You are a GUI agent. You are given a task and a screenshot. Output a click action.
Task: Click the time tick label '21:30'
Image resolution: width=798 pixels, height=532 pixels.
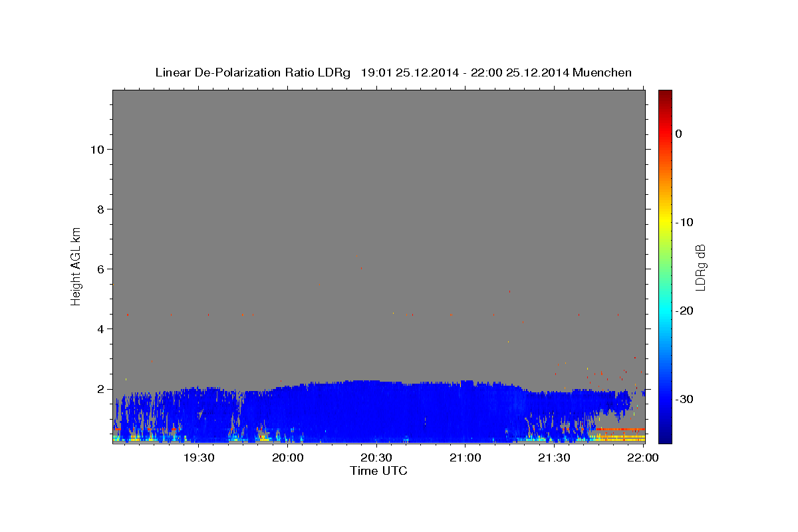tap(554, 458)
